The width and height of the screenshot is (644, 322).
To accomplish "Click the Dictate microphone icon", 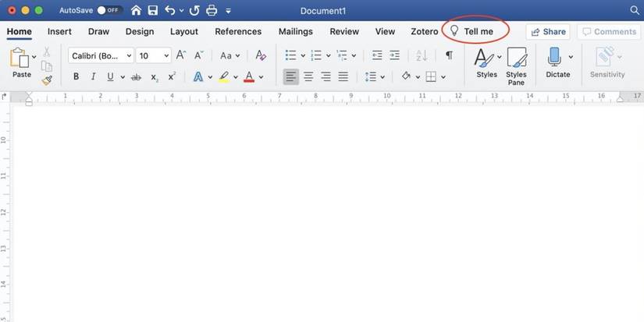I will pos(554,57).
